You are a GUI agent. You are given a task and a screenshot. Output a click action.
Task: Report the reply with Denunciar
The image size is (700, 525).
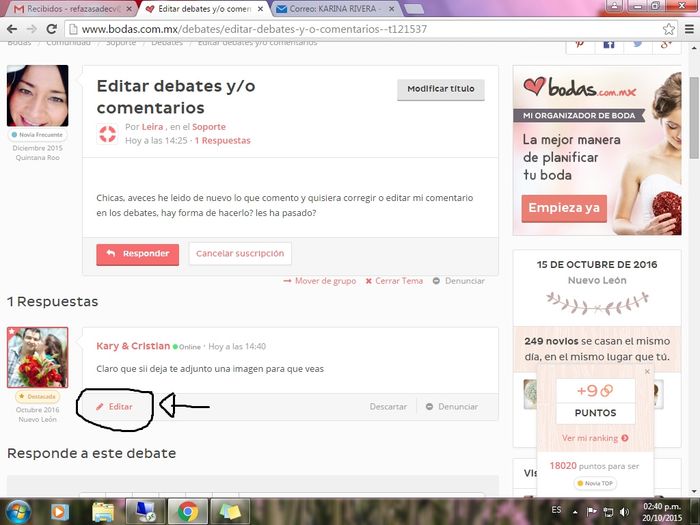[x=452, y=407]
